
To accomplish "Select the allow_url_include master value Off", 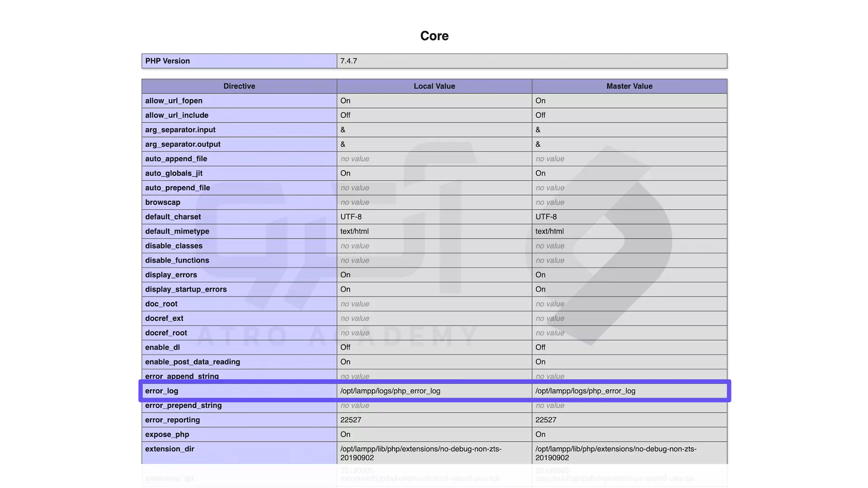I will pyautogui.click(x=540, y=115).
